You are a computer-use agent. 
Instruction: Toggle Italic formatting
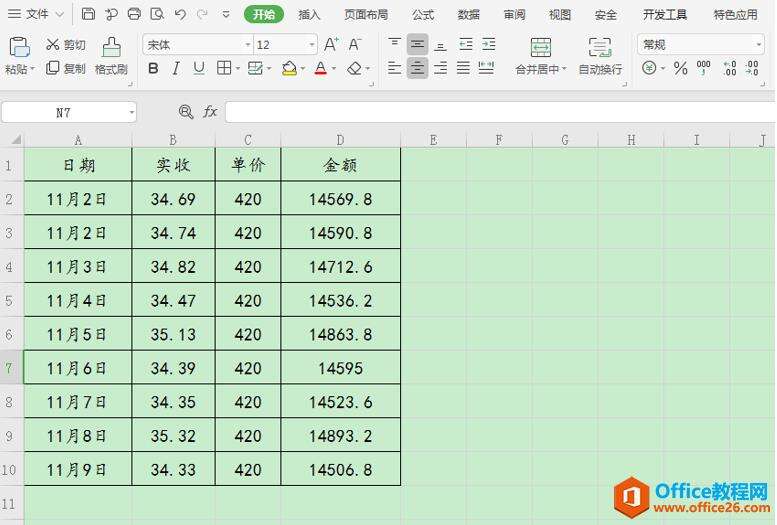point(176,68)
